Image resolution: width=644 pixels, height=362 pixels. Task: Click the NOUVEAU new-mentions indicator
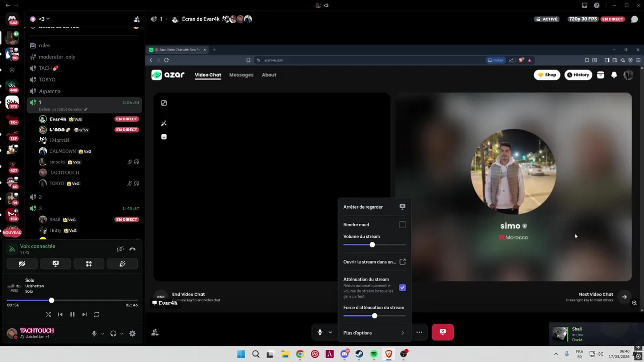tap(12, 232)
